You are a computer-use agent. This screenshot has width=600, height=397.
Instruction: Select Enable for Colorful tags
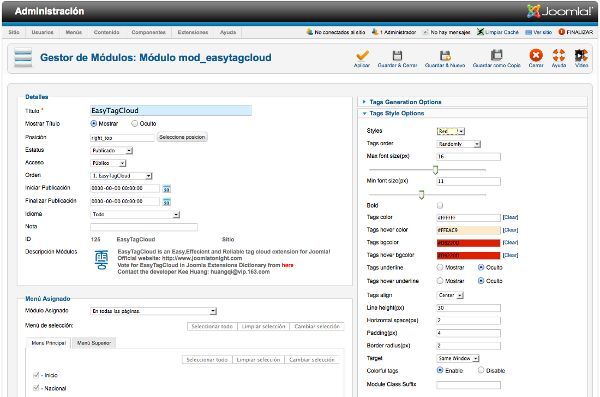click(440, 370)
